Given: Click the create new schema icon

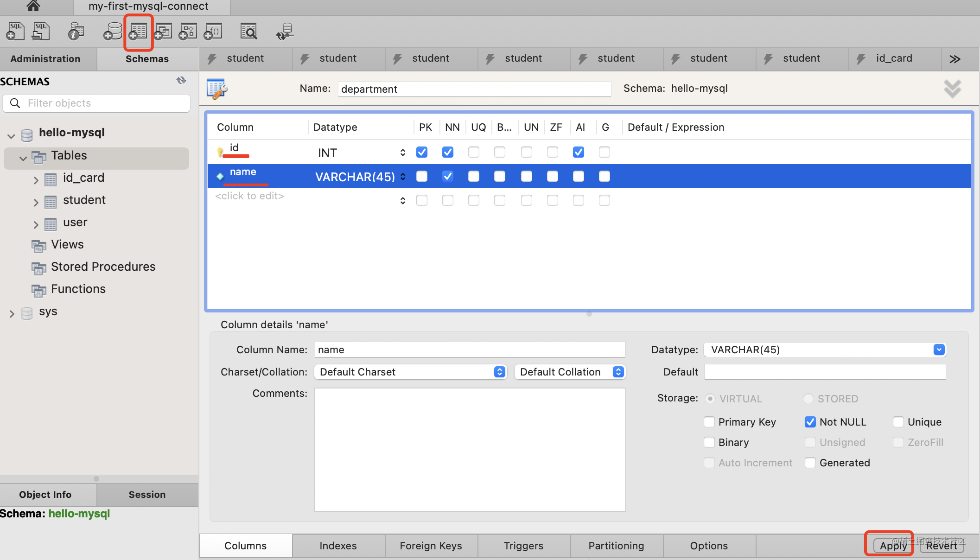Looking at the screenshot, I should click(113, 32).
